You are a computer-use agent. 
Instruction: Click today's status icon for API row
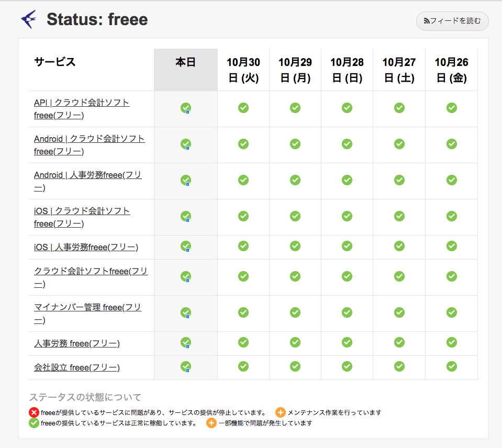point(186,108)
